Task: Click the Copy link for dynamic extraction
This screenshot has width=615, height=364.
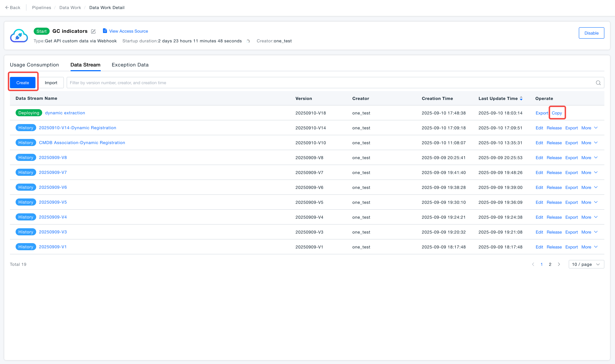Action: (x=557, y=113)
